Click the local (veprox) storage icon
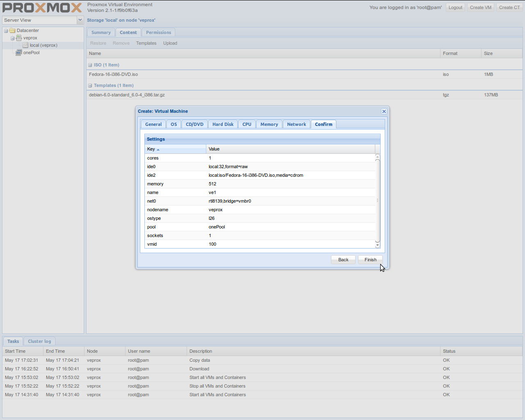The height and width of the screenshot is (420, 525). click(x=25, y=45)
